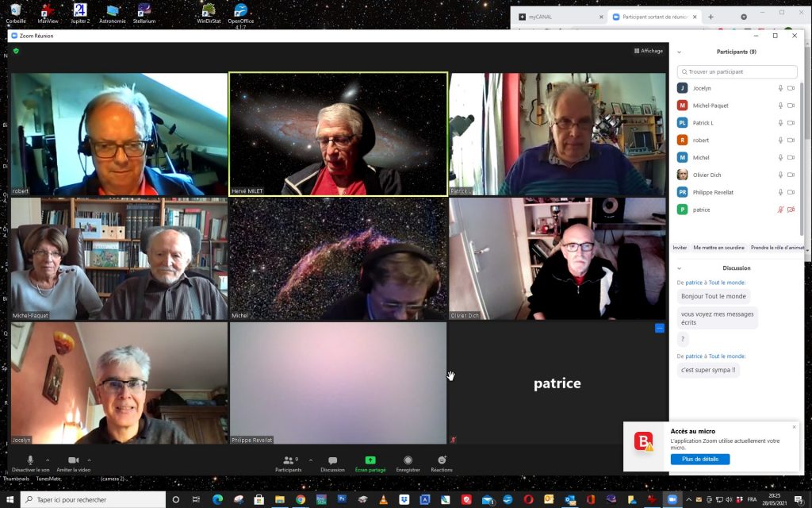
Task: Toggle Olivier Dich's camera icon in list
Action: click(791, 175)
